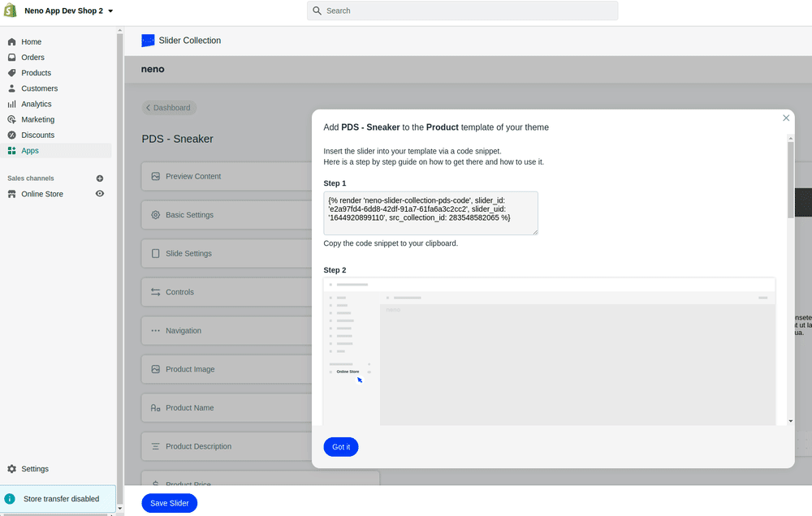
Task: Click the Customers person icon
Action: 11,88
